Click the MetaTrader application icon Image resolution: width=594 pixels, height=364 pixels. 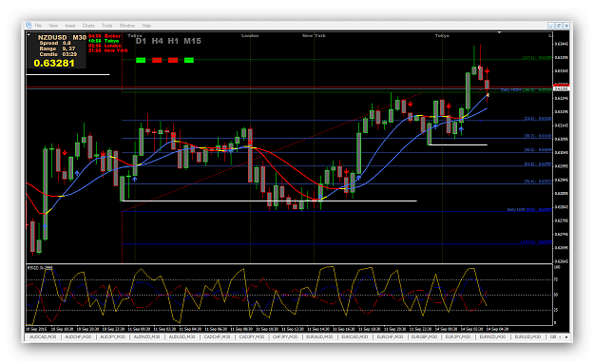tap(29, 25)
